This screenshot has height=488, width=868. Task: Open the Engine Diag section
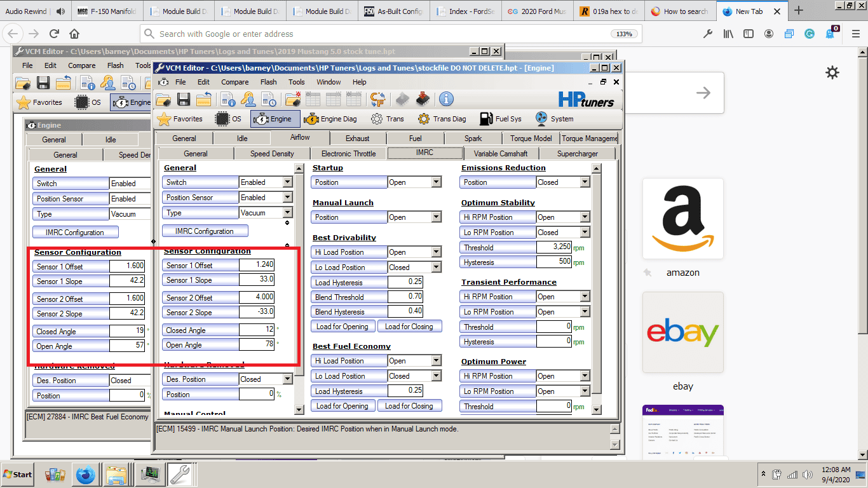pos(330,119)
